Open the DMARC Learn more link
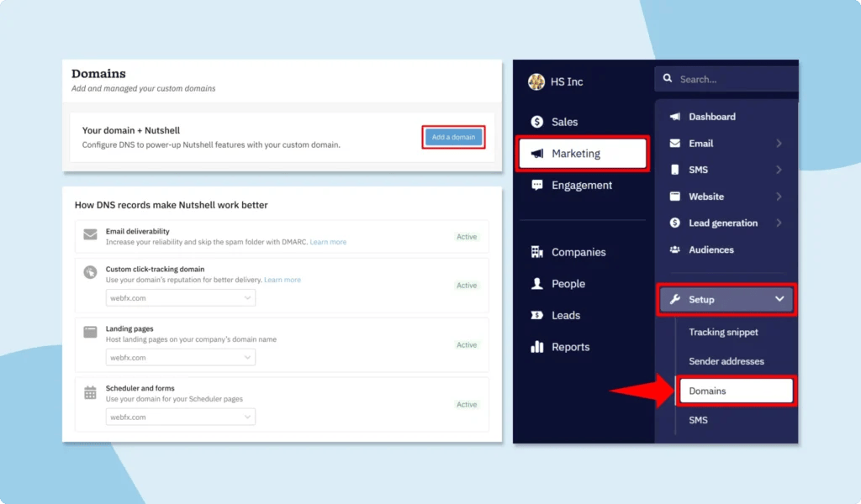This screenshot has height=504, width=861. (328, 241)
